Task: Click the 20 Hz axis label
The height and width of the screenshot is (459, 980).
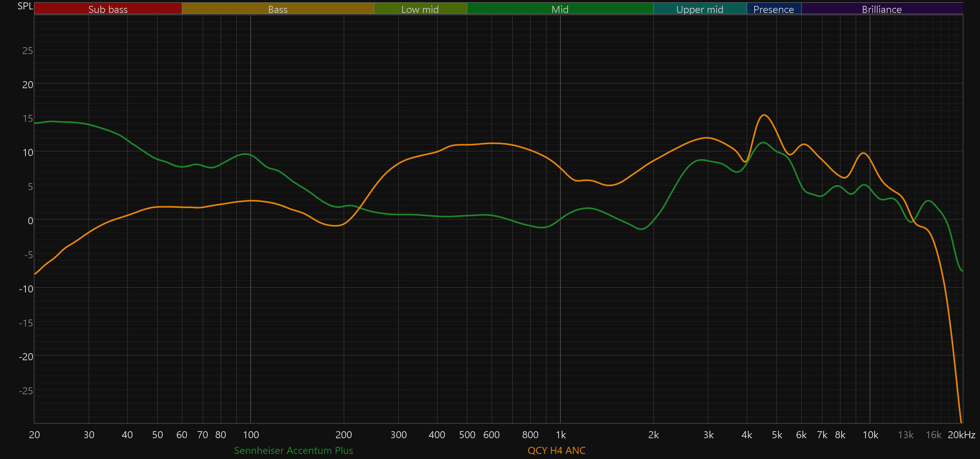Action: click(x=34, y=435)
